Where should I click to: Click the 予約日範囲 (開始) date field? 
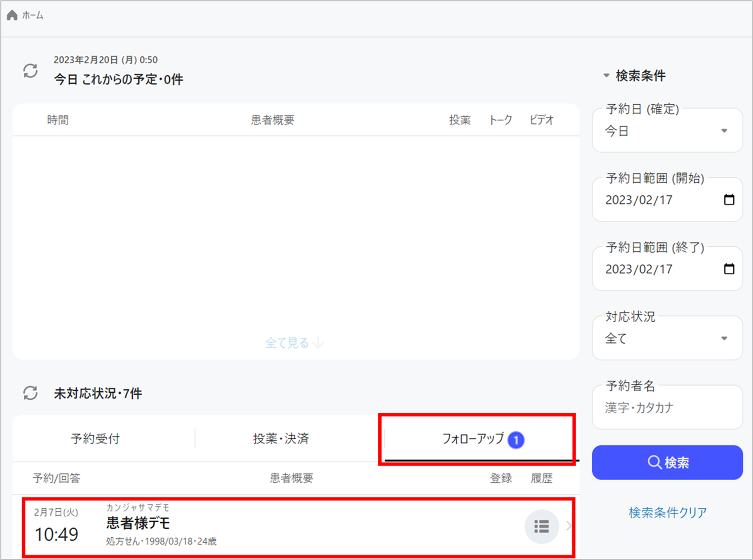tap(652, 200)
